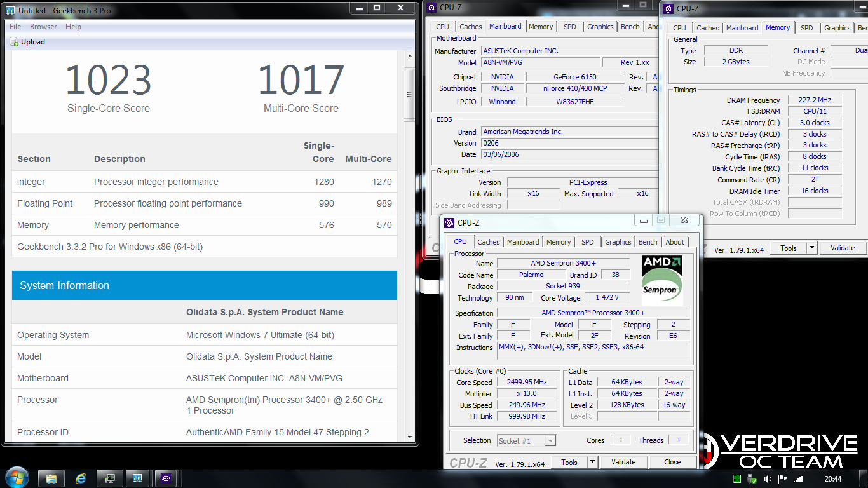Select CPU tab in Mainboard CPU-Z window
This screenshot has width=868, height=488.
443,27
